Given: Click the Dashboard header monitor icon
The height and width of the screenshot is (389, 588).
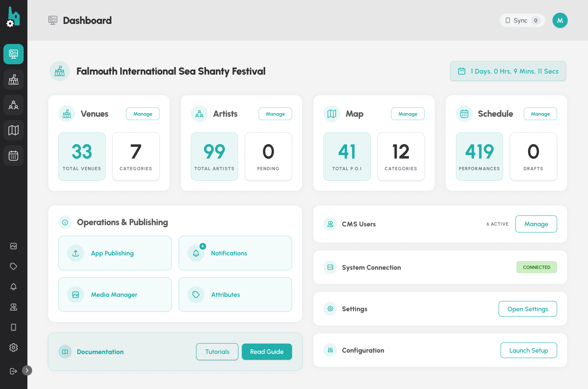Looking at the screenshot, I should pyautogui.click(x=53, y=20).
